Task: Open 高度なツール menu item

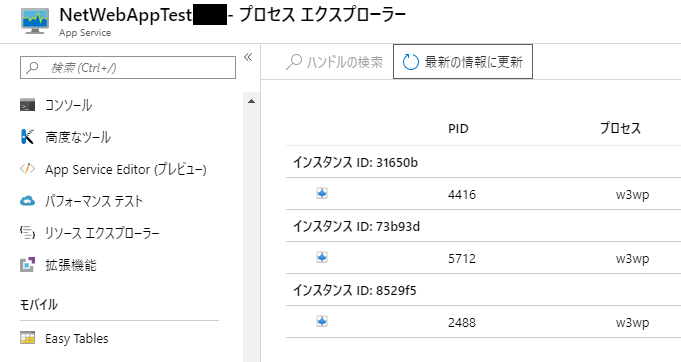Action: coord(78,137)
